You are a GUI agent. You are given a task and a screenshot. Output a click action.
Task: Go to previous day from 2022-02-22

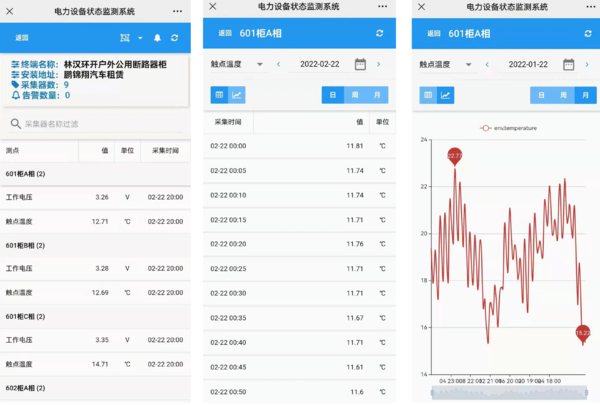pyautogui.click(x=278, y=64)
